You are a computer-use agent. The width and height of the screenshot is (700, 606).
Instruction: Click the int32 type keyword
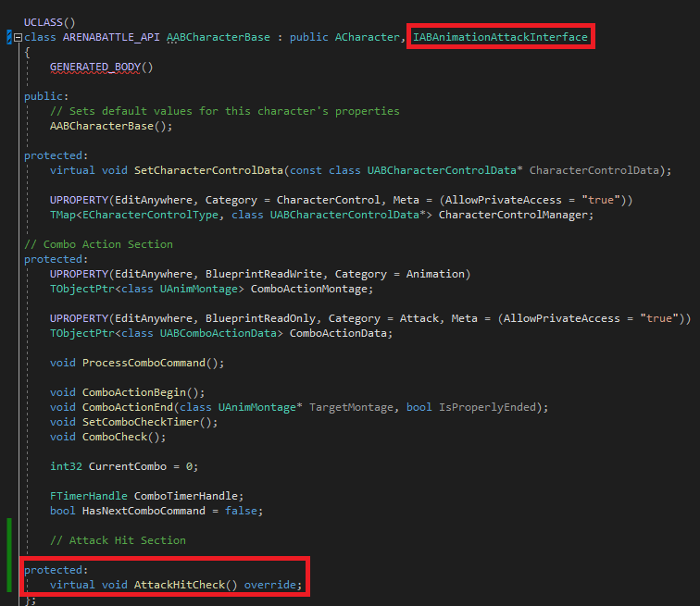point(66,466)
